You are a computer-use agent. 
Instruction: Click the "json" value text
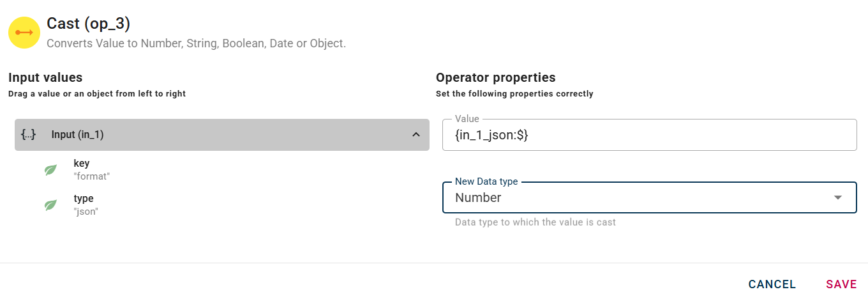(x=86, y=212)
